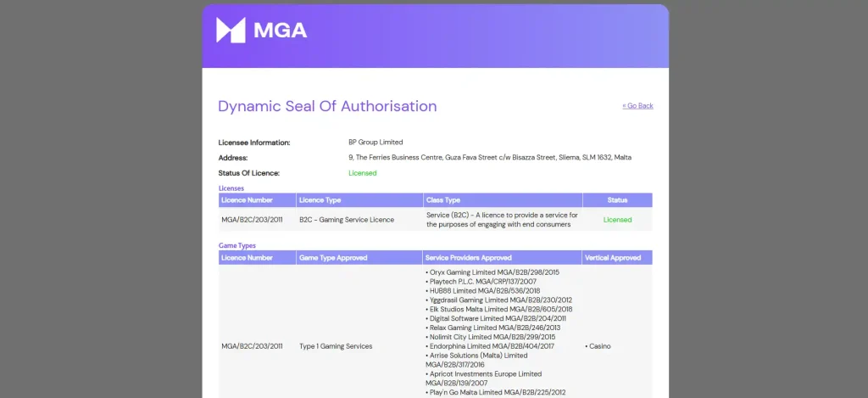The width and height of the screenshot is (868, 398).
Task: Click Elk Studios Malta Limited entry
Action: coord(499,309)
